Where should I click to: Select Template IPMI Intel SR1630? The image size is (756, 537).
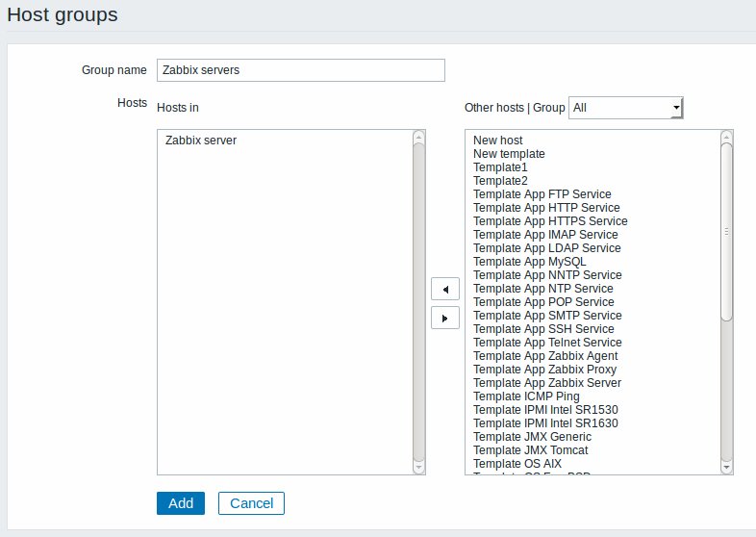click(545, 423)
